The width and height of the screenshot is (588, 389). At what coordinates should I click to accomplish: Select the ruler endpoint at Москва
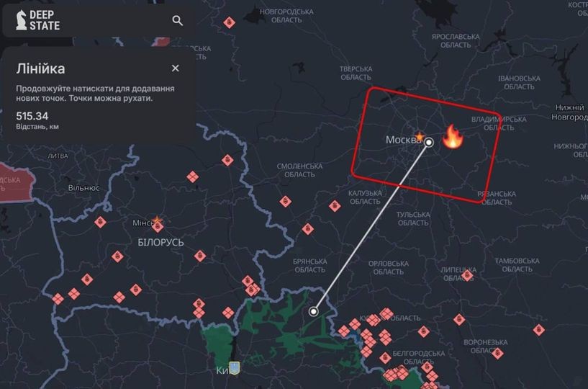[x=429, y=143]
